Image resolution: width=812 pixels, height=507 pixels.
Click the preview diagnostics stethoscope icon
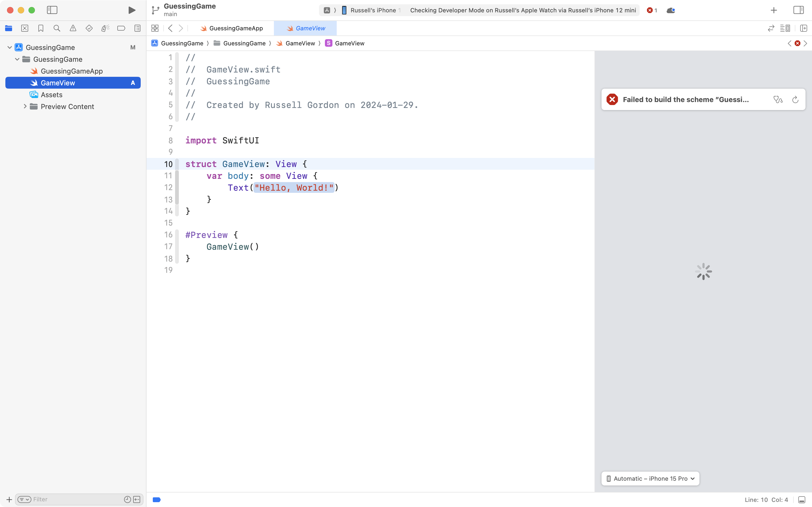click(778, 99)
